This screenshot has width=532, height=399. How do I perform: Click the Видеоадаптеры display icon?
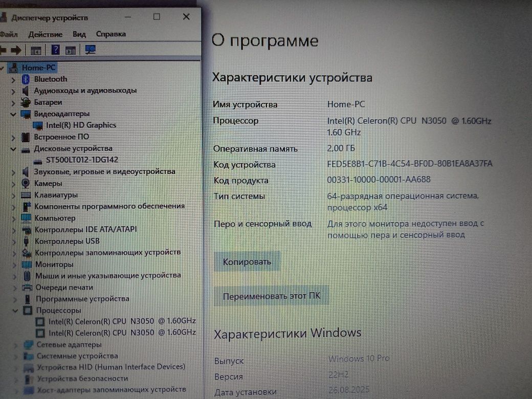click(26, 114)
